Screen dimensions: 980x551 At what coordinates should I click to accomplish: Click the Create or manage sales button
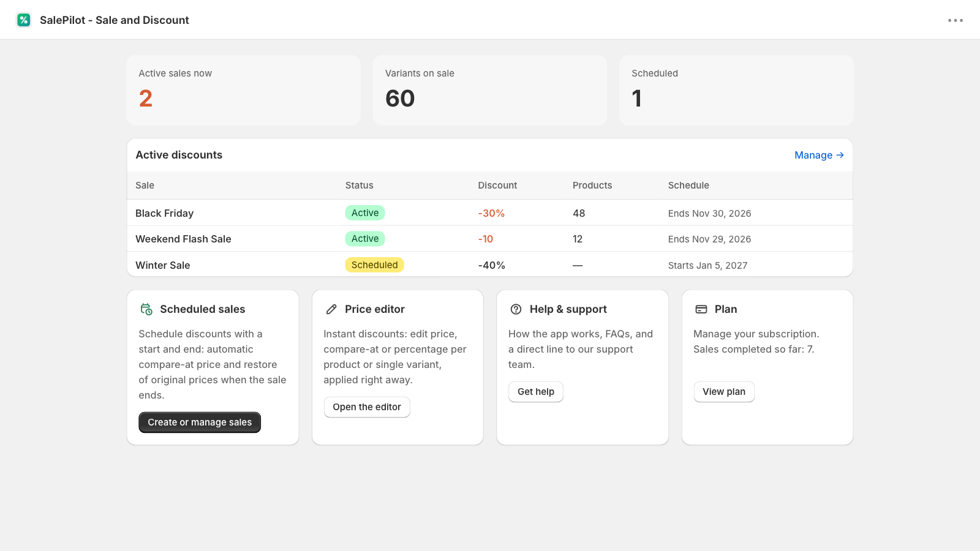[x=200, y=422]
